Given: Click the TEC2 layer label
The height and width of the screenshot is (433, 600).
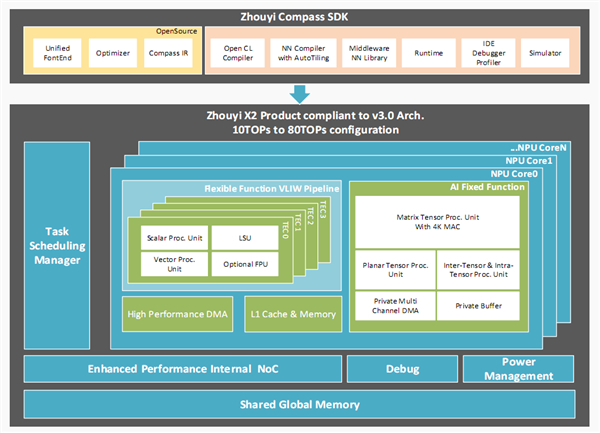Looking at the screenshot, I should (x=310, y=216).
